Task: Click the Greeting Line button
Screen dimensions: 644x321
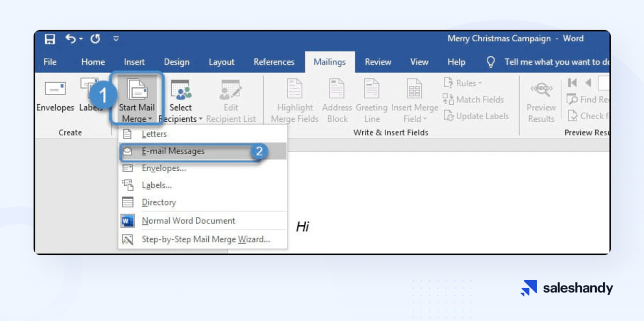Action: tap(371, 100)
